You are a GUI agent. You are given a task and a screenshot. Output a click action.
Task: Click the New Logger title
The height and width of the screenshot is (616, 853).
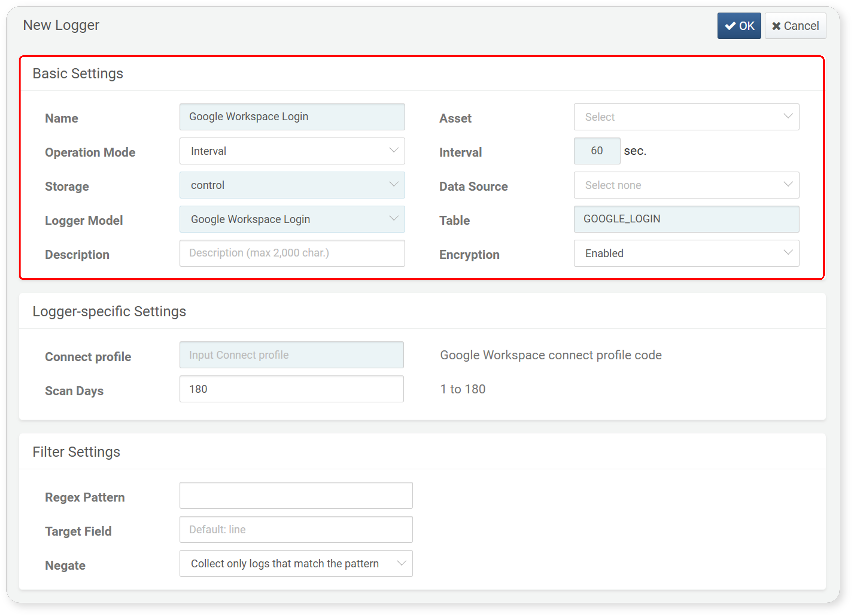(x=61, y=25)
